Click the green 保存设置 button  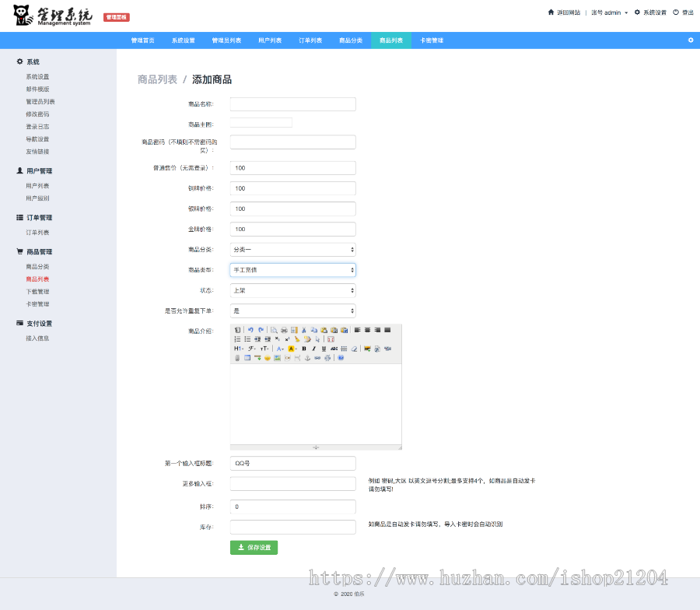(254, 548)
